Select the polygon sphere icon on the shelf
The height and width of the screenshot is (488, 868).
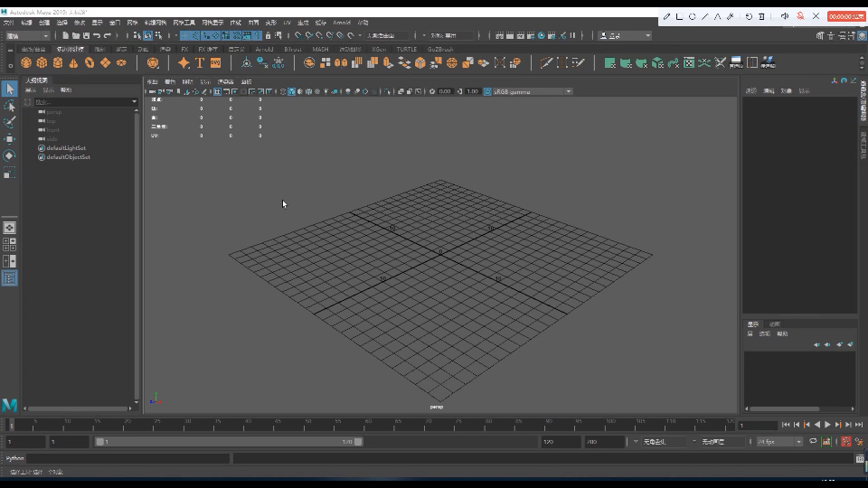tap(26, 62)
